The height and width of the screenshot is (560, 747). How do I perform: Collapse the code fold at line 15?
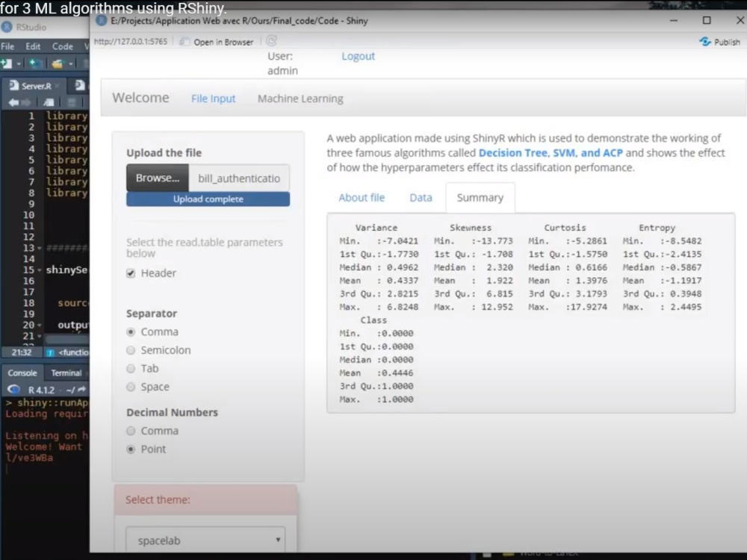click(x=39, y=270)
